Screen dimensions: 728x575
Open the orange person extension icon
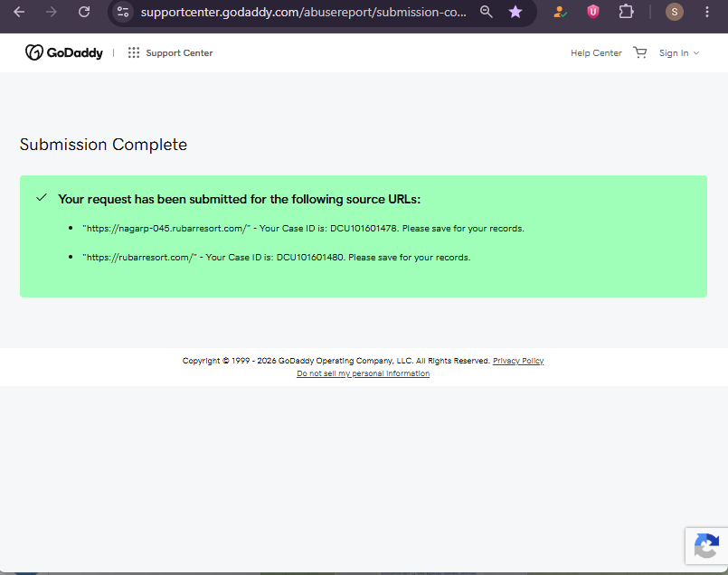(560, 12)
